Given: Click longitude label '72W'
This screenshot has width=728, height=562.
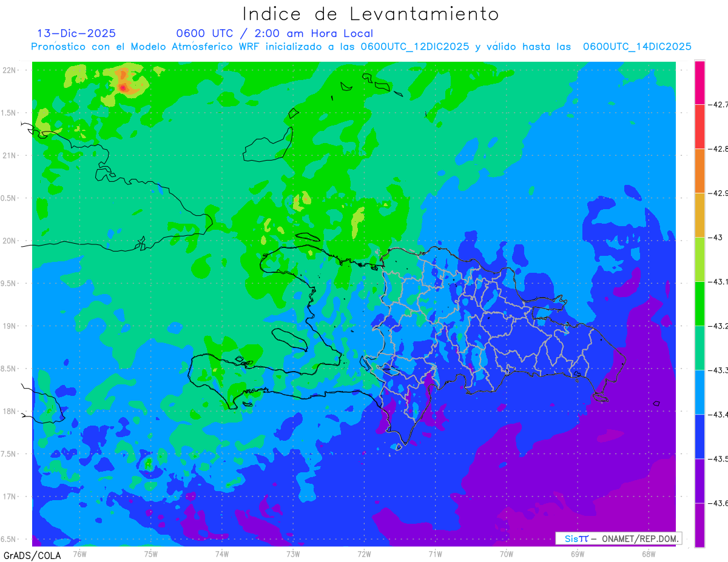Looking at the screenshot, I should [x=364, y=554].
